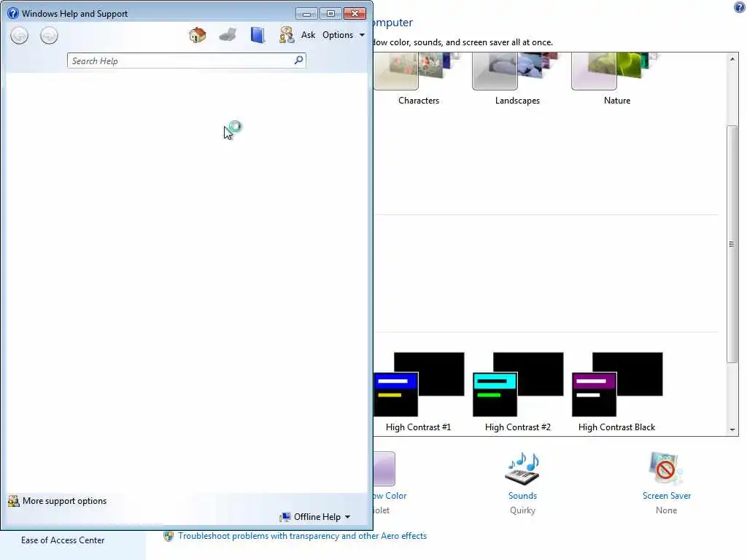Click the 'None' screen saver text
Screen dimensions: 747x560
(x=666, y=510)
